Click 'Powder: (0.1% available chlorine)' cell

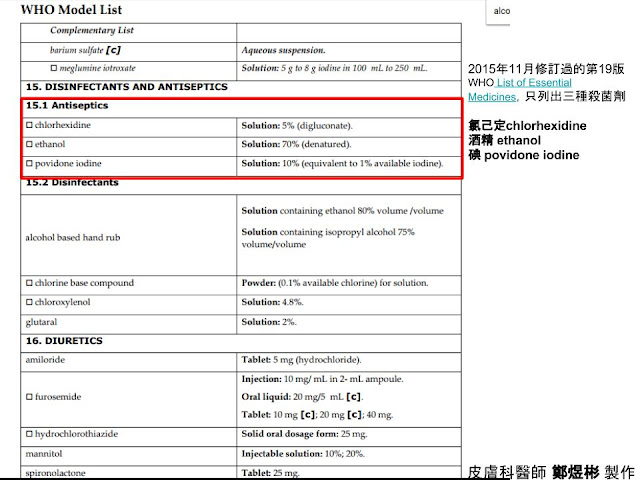tap(349, 285)
